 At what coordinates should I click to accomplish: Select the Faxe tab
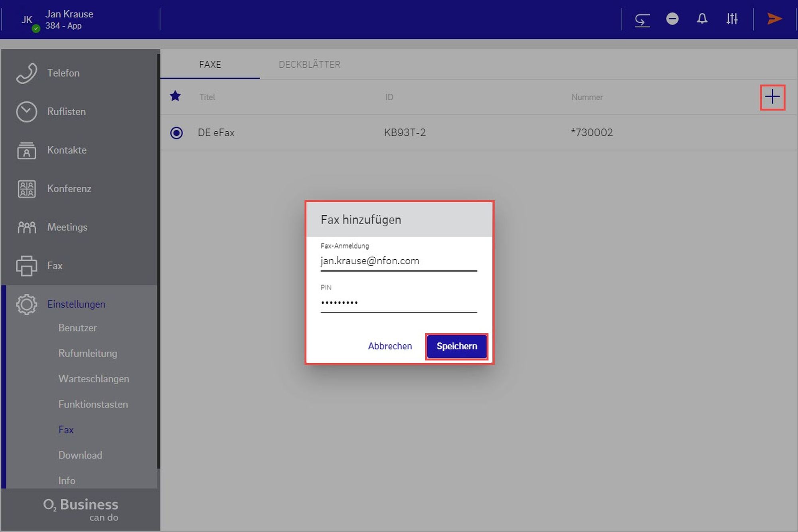pyautogui.click(x=210, y=65)
